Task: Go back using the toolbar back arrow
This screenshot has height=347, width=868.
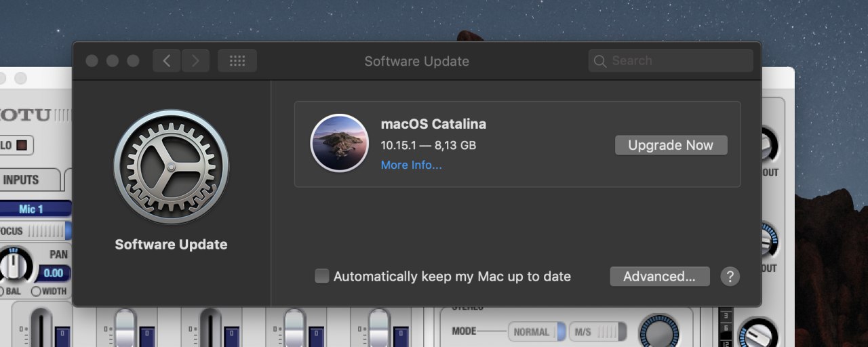Action: [167, 61]
